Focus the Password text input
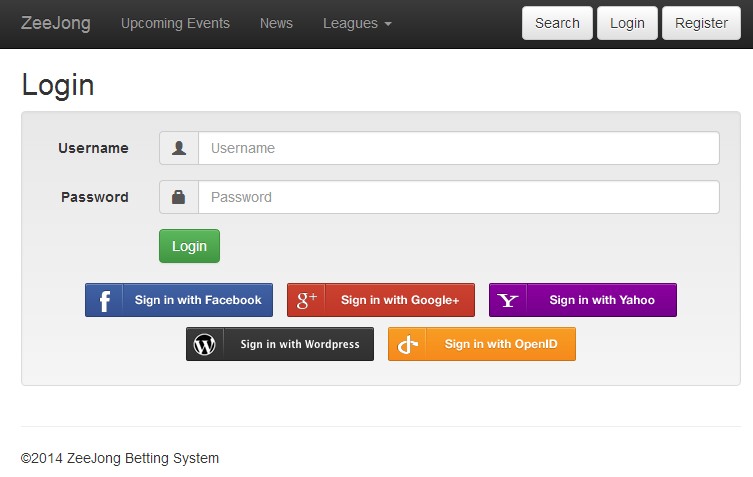Viewport: 753px width, 477px height. [x=458, y=197]
